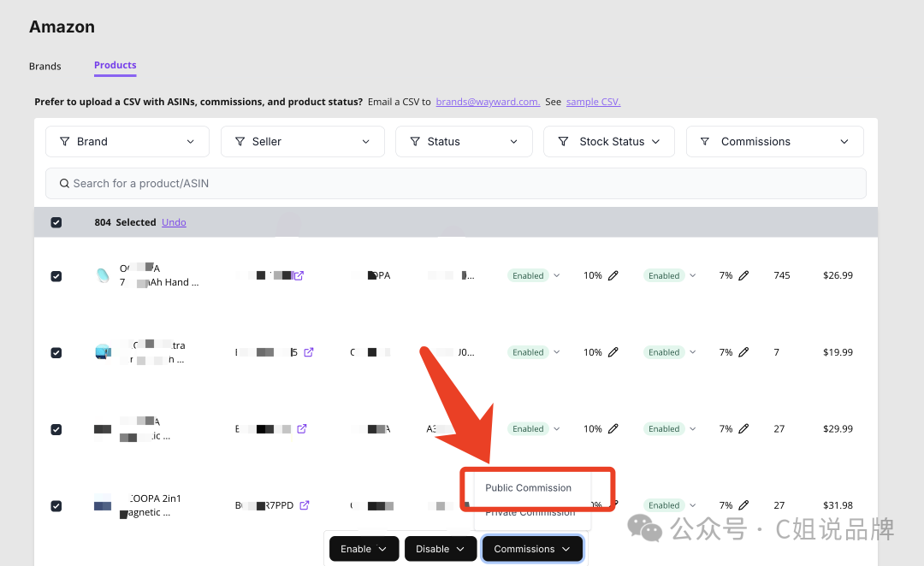The image size is (924, 566).
Task: Open external link icon in third product row
Action: coord(302,429)
